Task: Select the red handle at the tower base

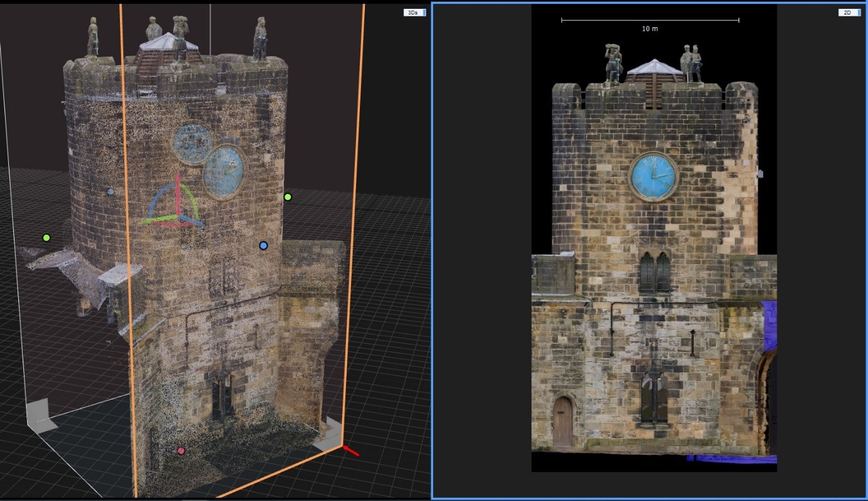Action: pos(181,451)
